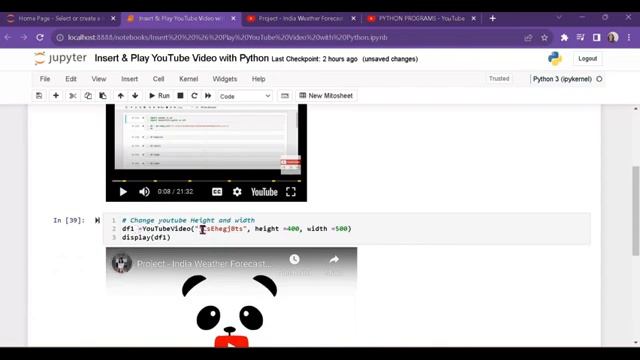The image size is (640, 360).
Task: Click the Trusted notebook indicator
Action: [x=499, y=78]
